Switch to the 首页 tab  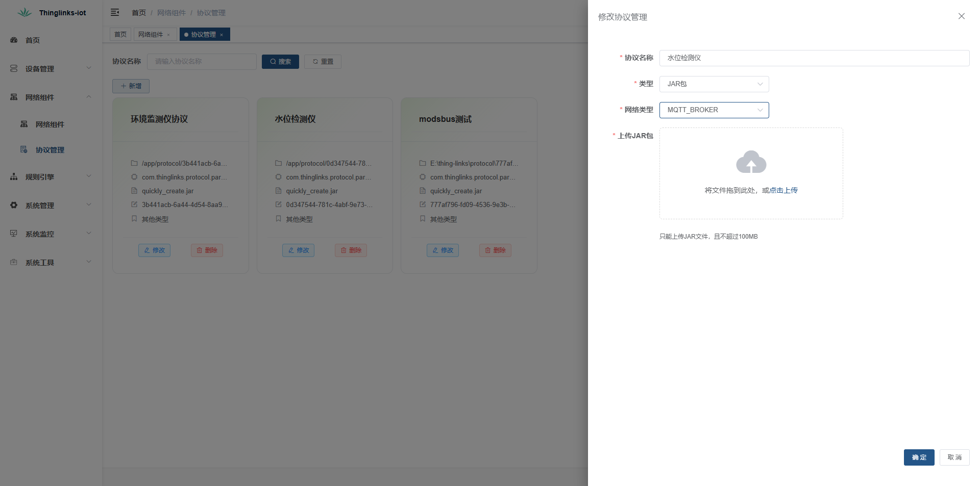coord(120,34)
